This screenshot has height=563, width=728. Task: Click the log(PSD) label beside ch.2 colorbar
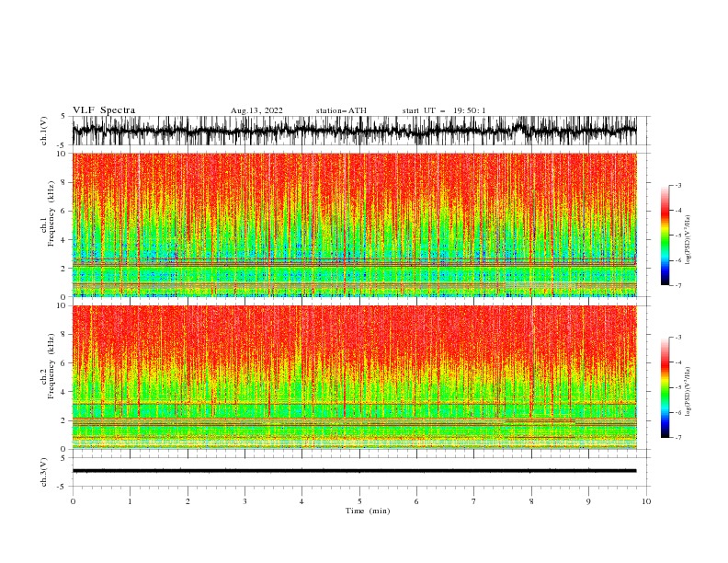[688, 392]
